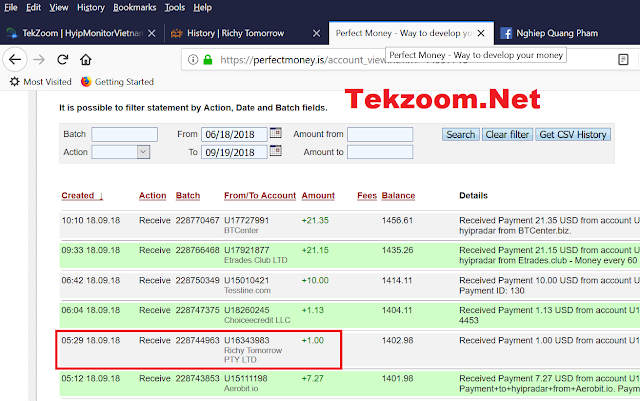Click the Search button
This screenshot has height=401, width=640.
pyautogui.click(x=461, y=134)
